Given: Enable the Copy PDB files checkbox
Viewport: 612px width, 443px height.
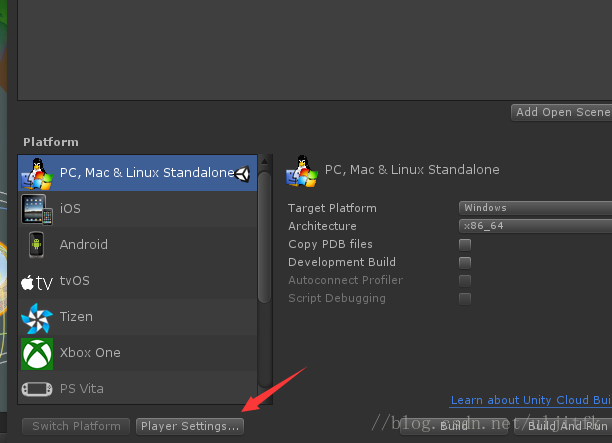Looking at the screenshot, I should 465,245.
